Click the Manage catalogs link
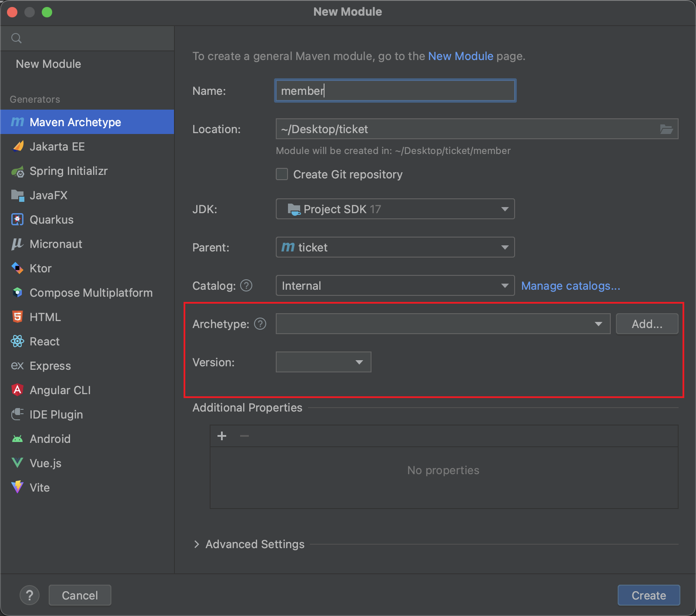696x616 pixels. tap(570, 286)
